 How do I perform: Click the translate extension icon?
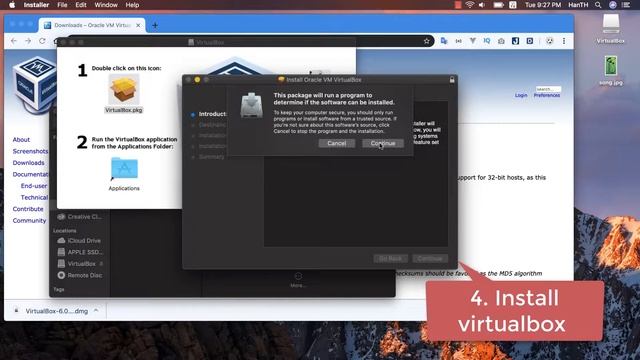[444, 41]
